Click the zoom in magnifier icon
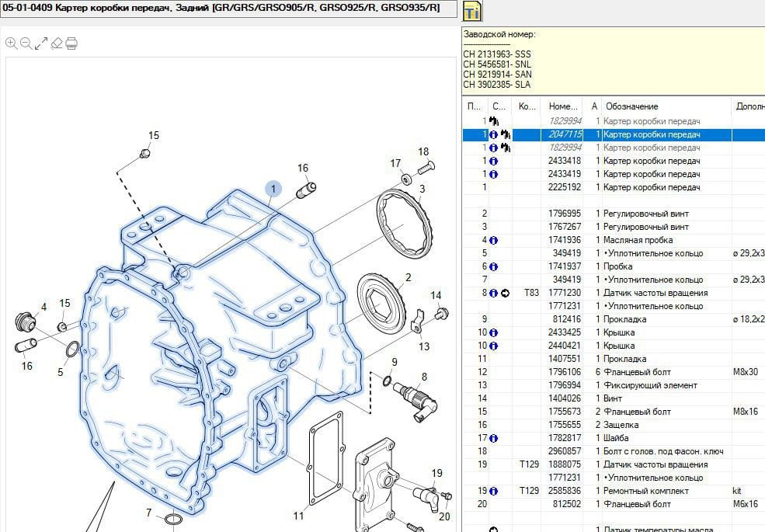Screen dimensions: 765x532 (11, 43)
